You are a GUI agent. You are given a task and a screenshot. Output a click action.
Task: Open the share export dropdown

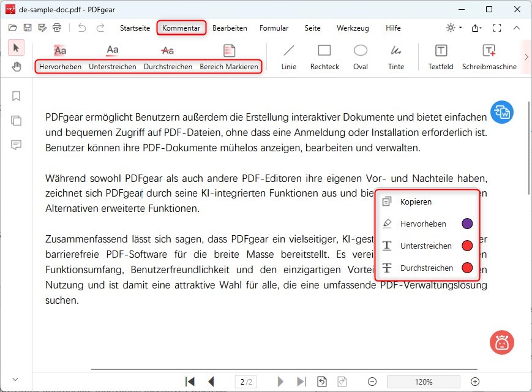pos(477,28)
